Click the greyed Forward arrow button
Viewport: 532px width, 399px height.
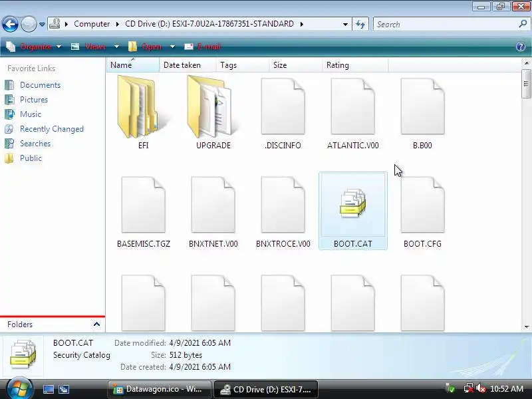pyautogui.click(x=29, y=24)
